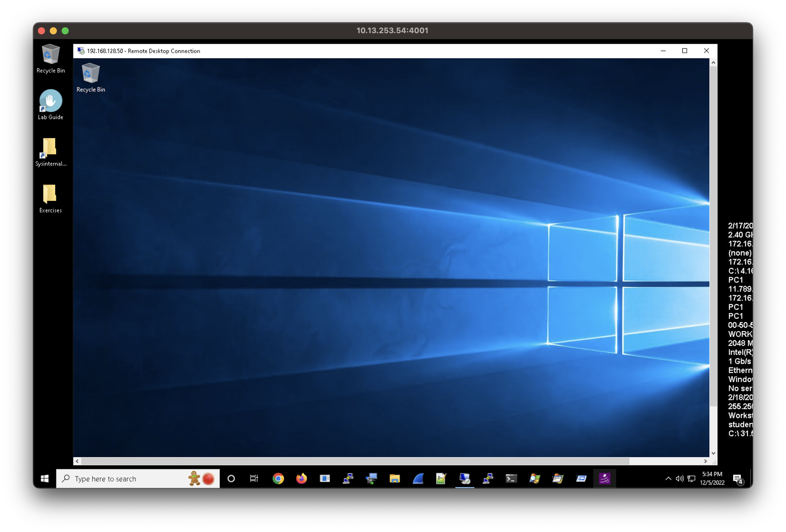Click the yellow macOS minimize button
This screenshot has width=786, height=532.
(53, 31)
